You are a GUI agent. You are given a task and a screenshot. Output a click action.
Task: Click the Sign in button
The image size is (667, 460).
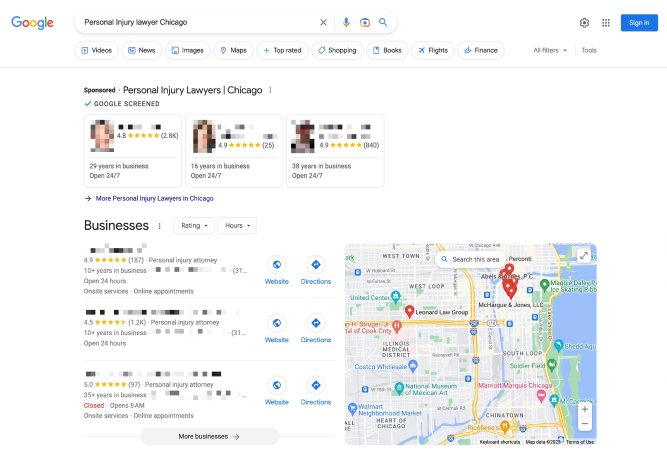click(x=639, y=22)
